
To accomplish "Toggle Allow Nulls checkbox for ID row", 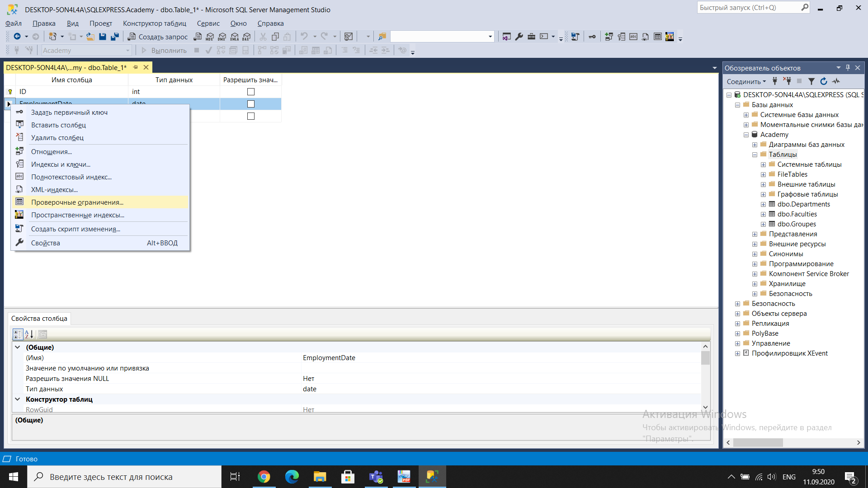I will tap(251, 92).
